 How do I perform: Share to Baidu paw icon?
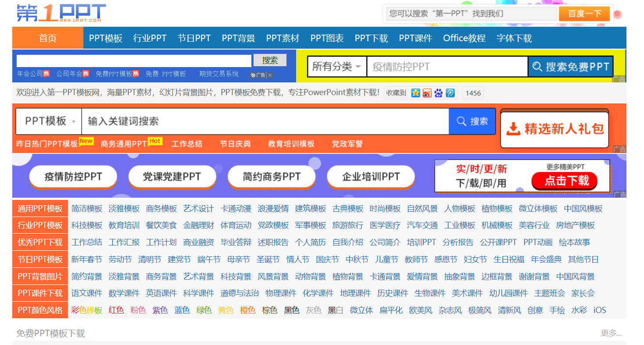coord(438,93)
